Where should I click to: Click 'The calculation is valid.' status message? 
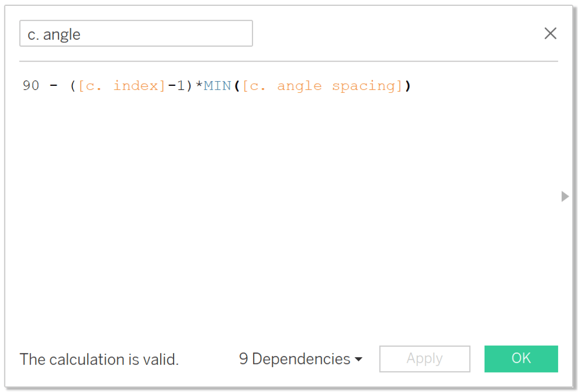99,359
